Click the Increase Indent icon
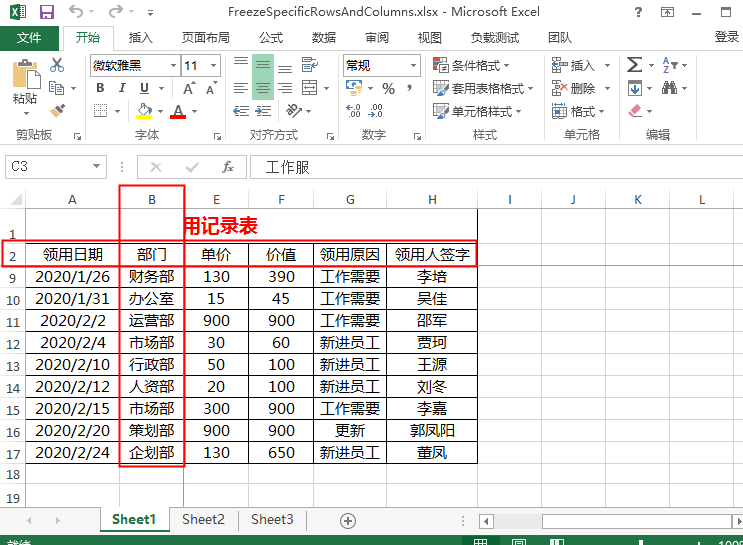The width and height of the screenshot is (743, 545). [x=263, y=111]
